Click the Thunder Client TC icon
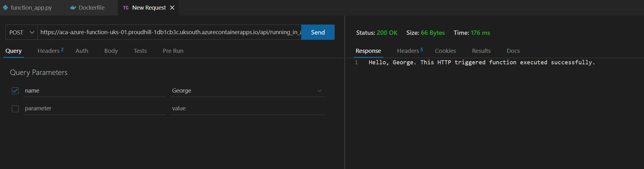Image resolution: width=644 pixels, height=169 pixels. tap(126, 8)
